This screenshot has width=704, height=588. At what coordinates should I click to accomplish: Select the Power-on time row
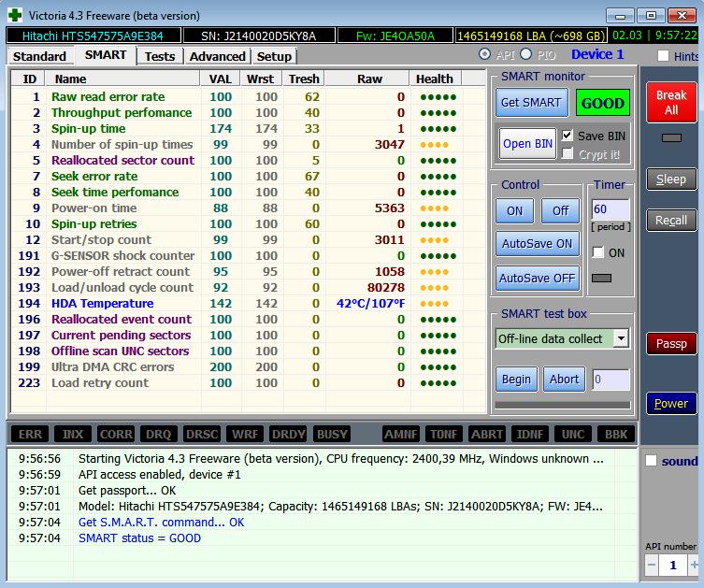click(249, 208)
